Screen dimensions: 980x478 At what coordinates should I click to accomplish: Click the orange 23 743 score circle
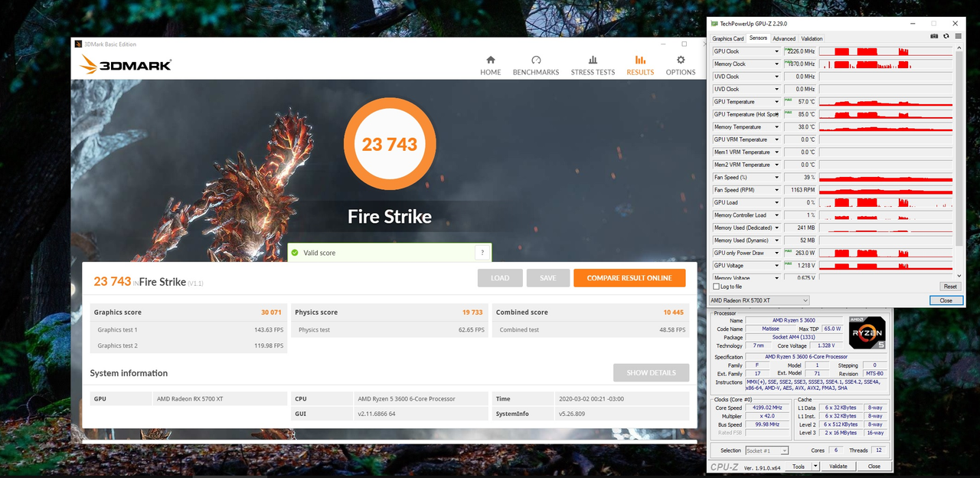[x=390, y=144]
